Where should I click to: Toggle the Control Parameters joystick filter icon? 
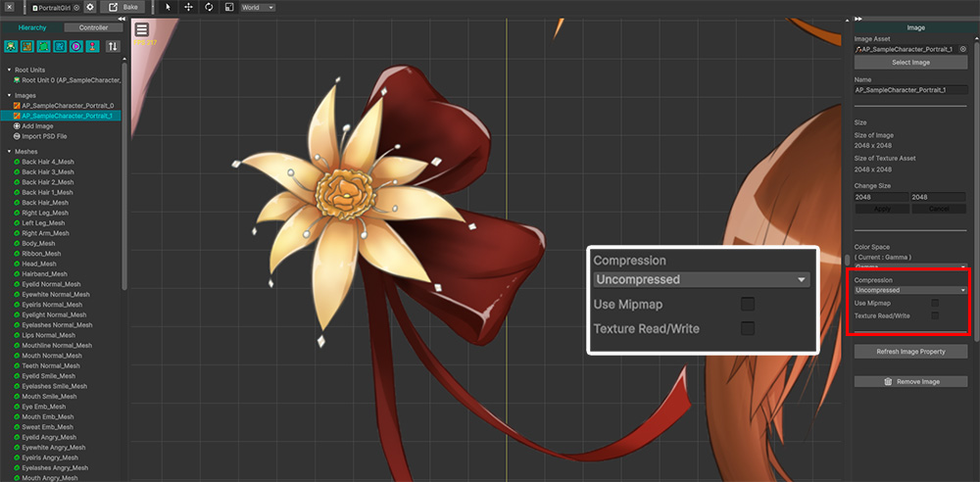(92, 46)
